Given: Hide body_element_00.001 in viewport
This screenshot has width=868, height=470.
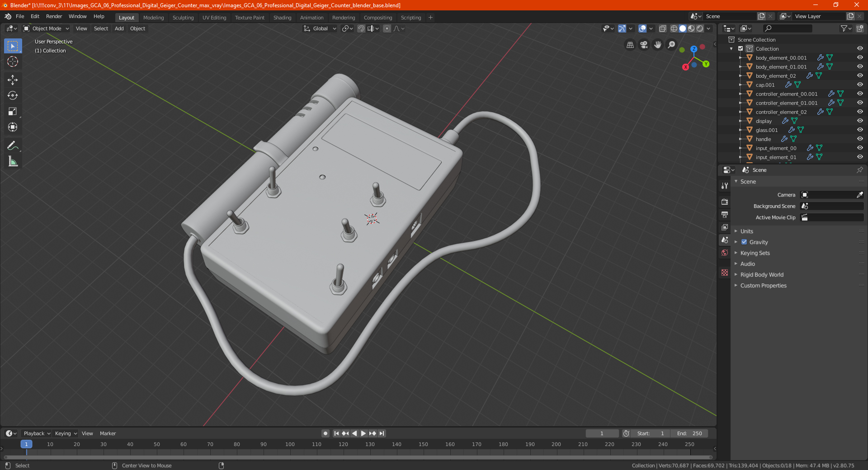Looking at the screenshot, I should point(860,58).
